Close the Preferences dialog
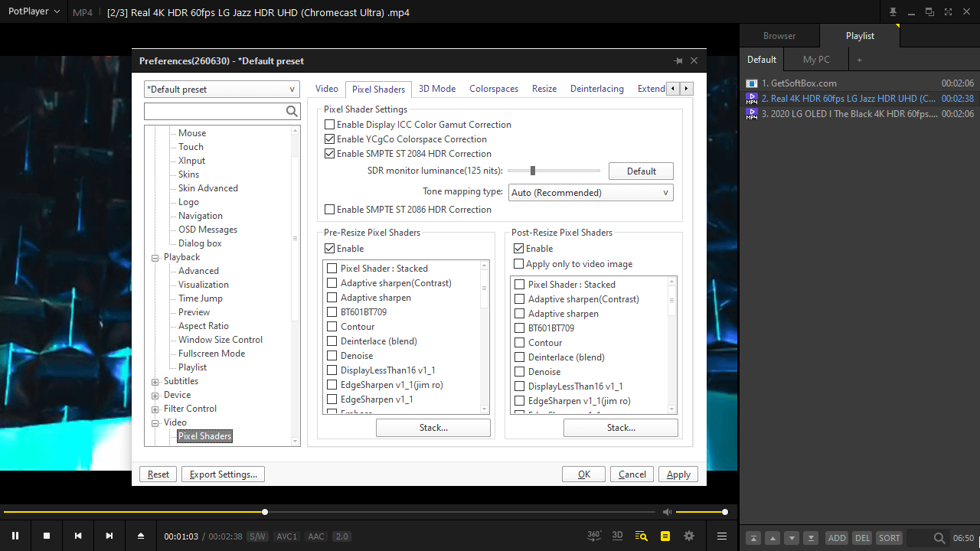This screenshot has width=980, height=551. click(x=694, y=61)
